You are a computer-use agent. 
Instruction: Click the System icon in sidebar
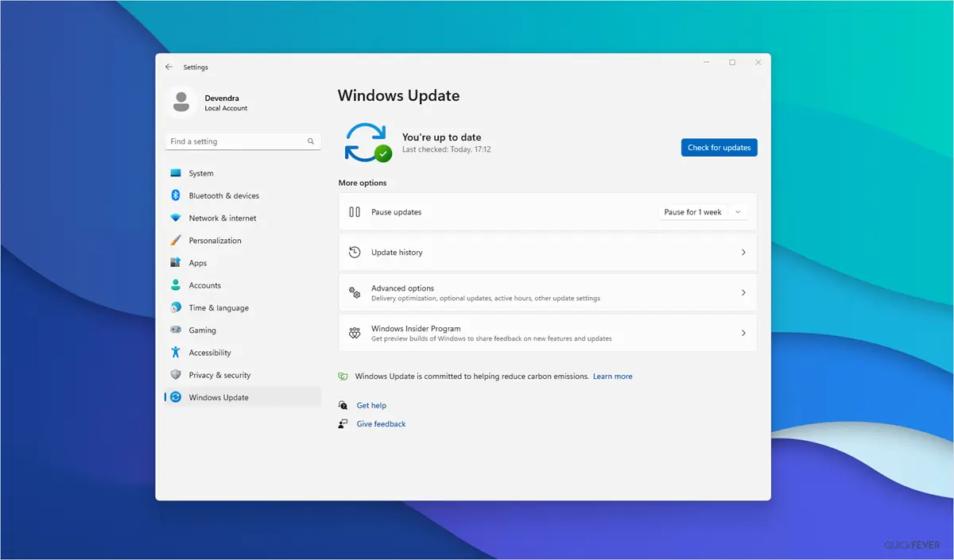pyautogui.click(x=176, y=173)
